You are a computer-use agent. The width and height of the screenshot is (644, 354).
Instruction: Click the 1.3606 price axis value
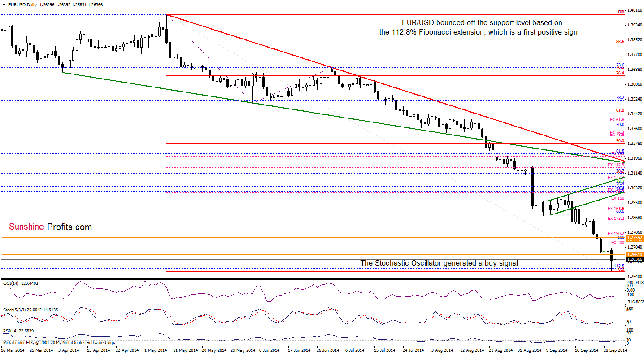point(635,84)
